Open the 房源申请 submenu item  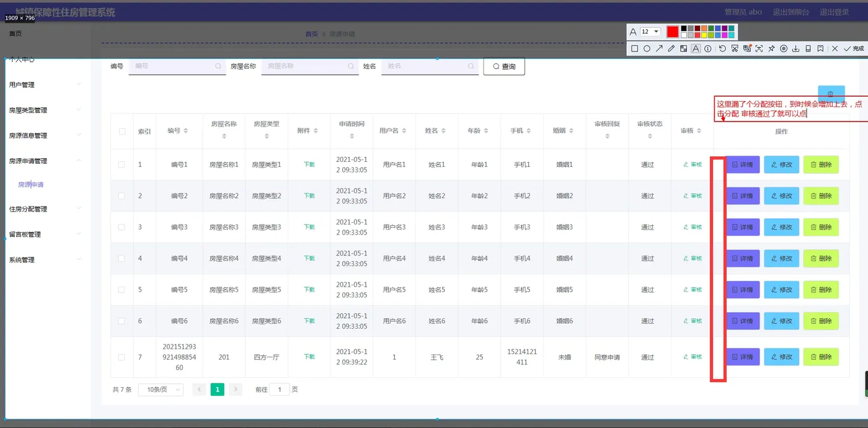click(30, 184)
